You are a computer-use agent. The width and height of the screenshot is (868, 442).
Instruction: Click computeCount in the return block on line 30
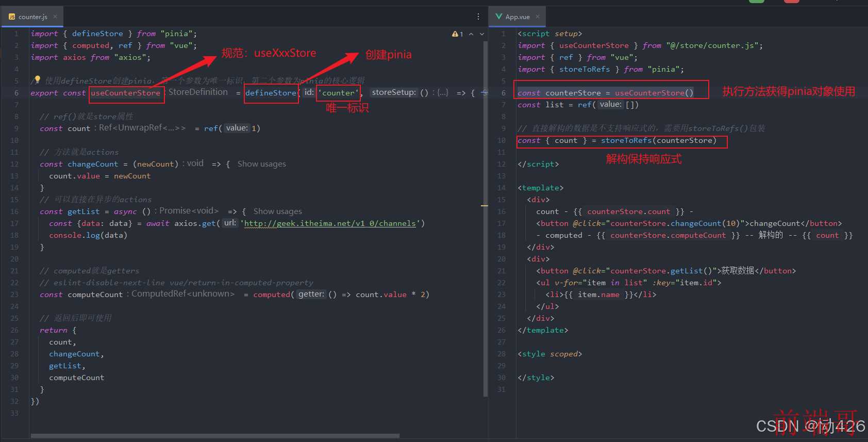click(x=77, y=378)
